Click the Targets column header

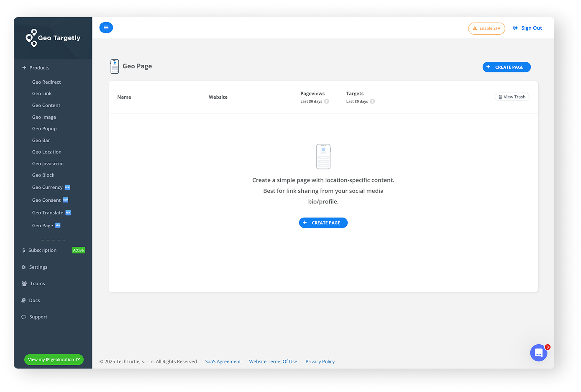coord(355,94)
